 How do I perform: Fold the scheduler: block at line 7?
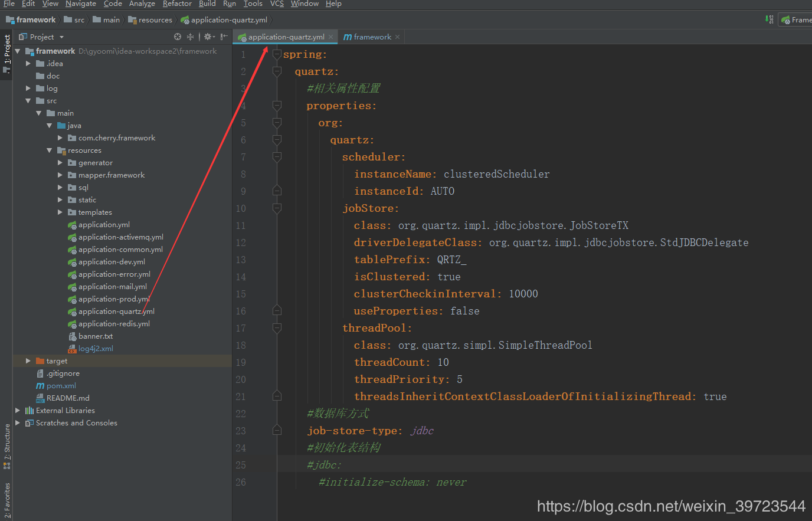pos(277,157)
